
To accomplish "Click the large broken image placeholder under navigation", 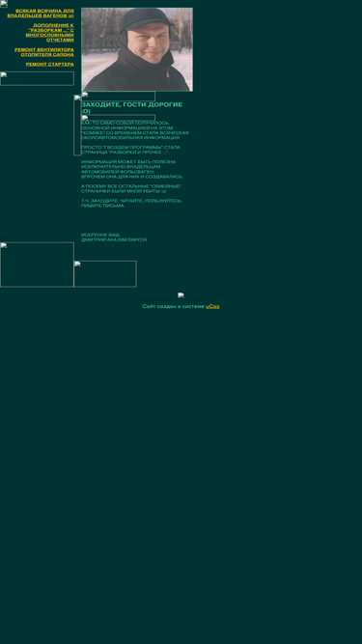I will tap(37, 265).
